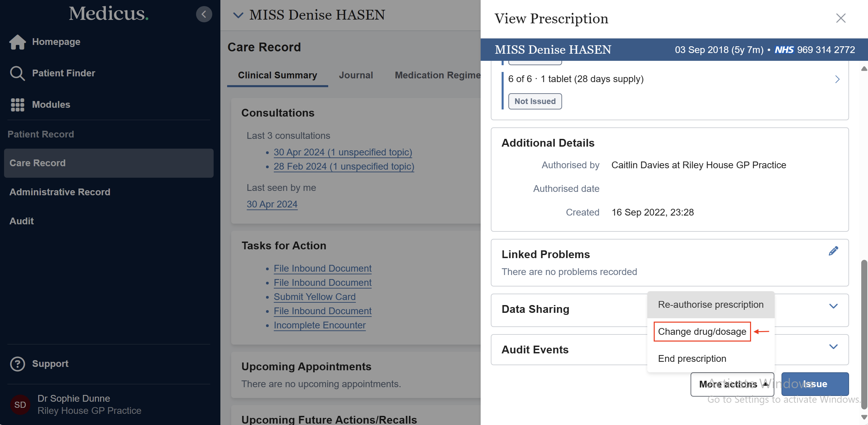Open prescription issue details via right chevron

[x=837, y=79]
